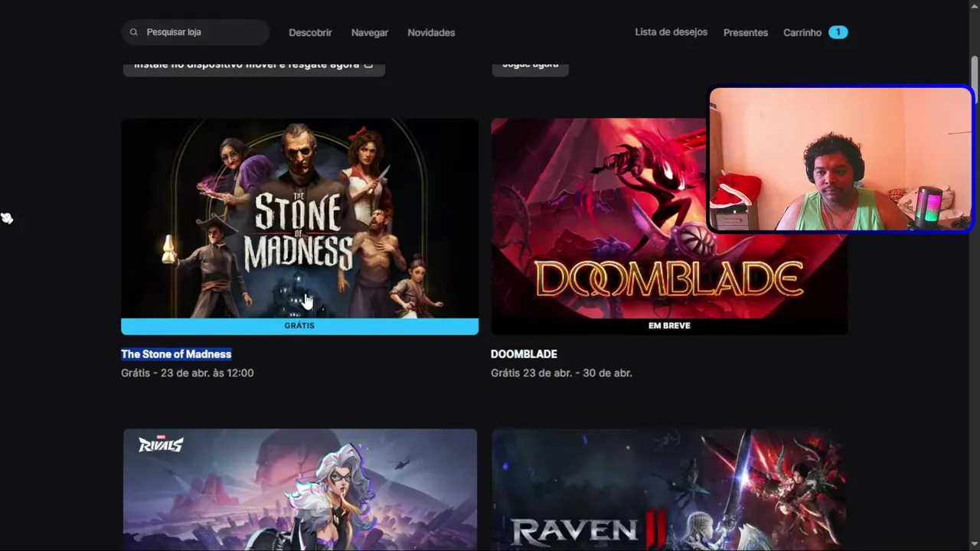
Task: Click Grátis 23 de abr. - 30 de abr. text
Action: coord(561,373)
